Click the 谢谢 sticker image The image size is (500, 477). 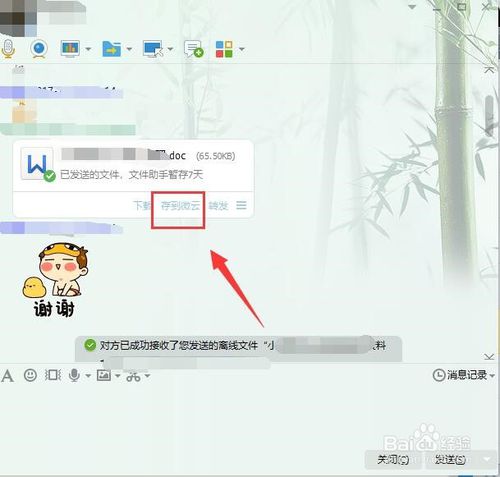click(x=54, y=280)
